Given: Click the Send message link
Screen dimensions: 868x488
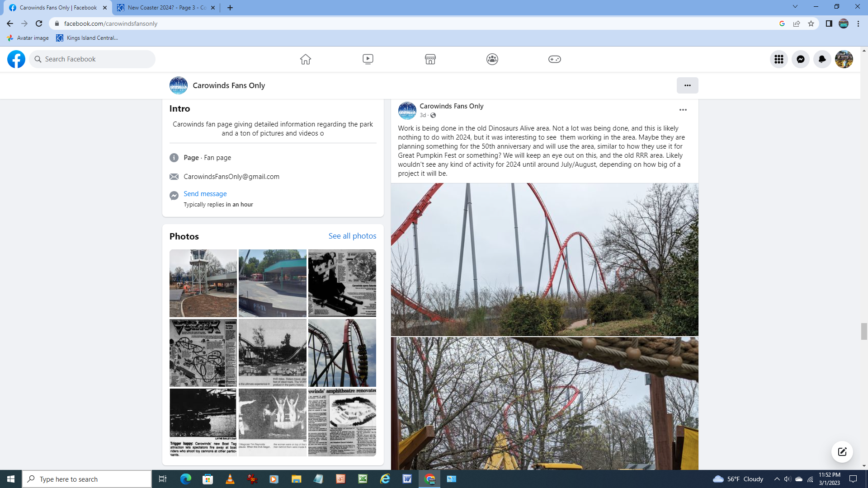Looking at the screenshot, I should (x=205, y=194).
